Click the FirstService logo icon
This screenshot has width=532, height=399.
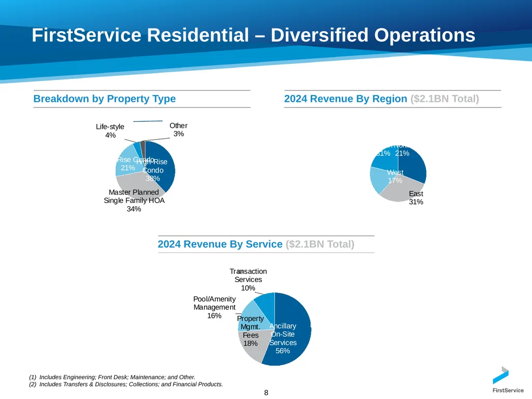click(501, 375)
